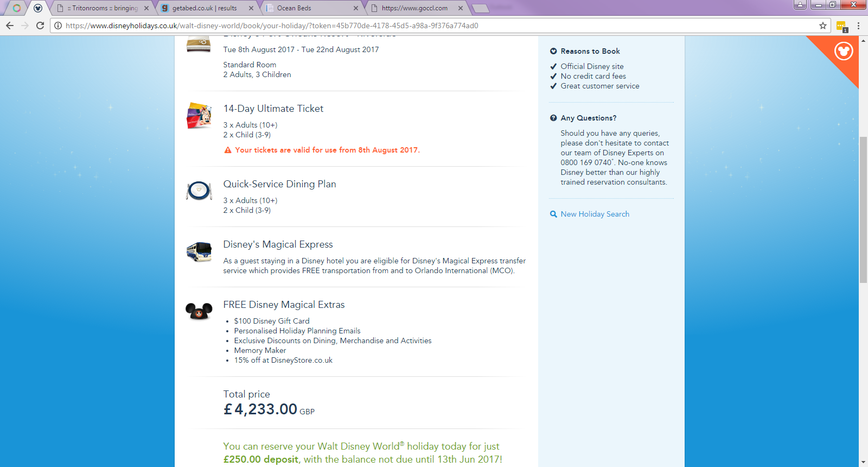Open the yellow extension icon in toolbar
868x467 pixels.
click(x=841, y=26)
